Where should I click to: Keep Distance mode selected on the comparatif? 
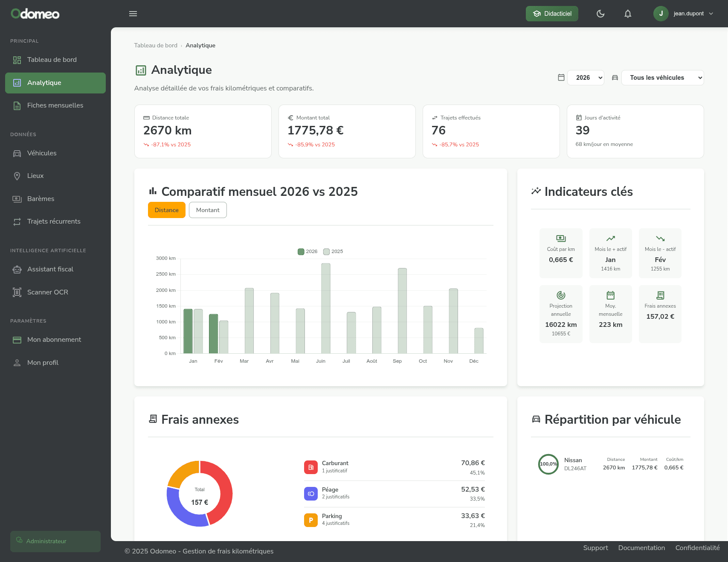[x=166, y=210]
